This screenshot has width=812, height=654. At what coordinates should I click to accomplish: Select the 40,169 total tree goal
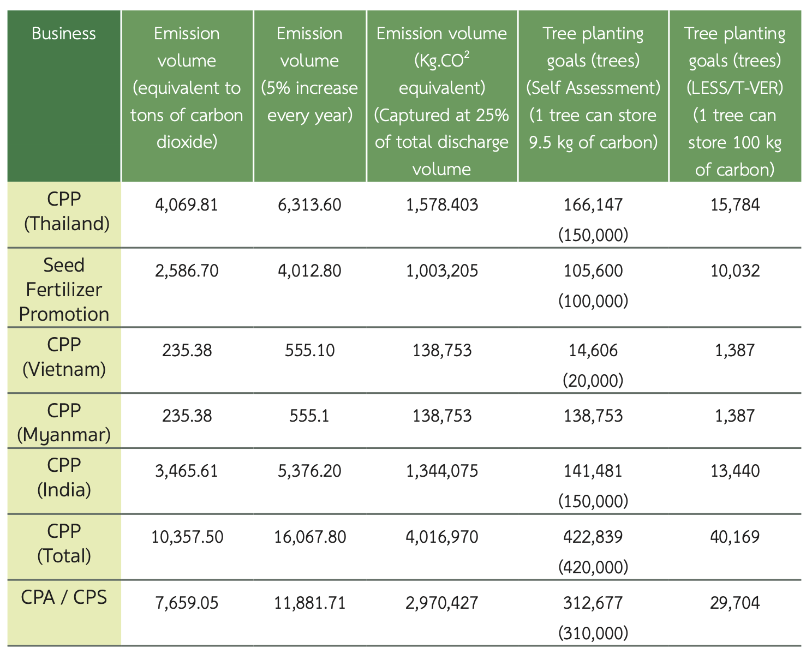[735, 537]
